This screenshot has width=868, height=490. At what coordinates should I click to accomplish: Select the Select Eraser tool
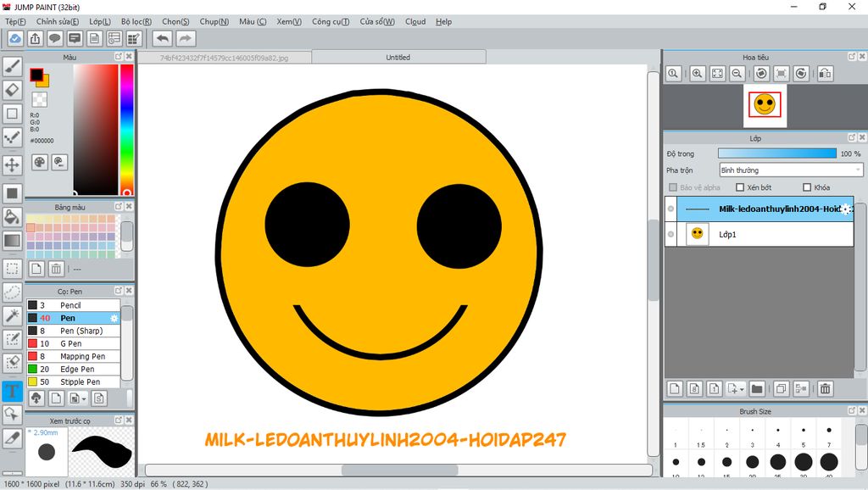12,363
